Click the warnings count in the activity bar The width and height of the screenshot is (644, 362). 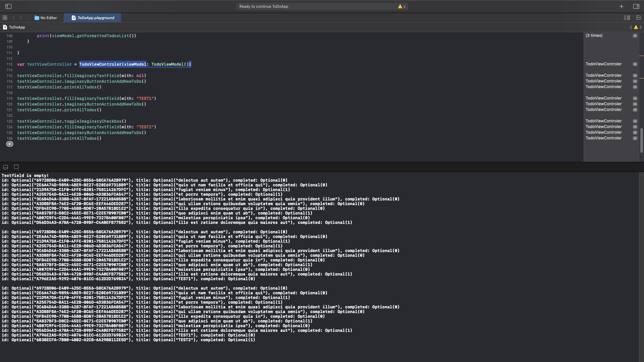point(401,6)
